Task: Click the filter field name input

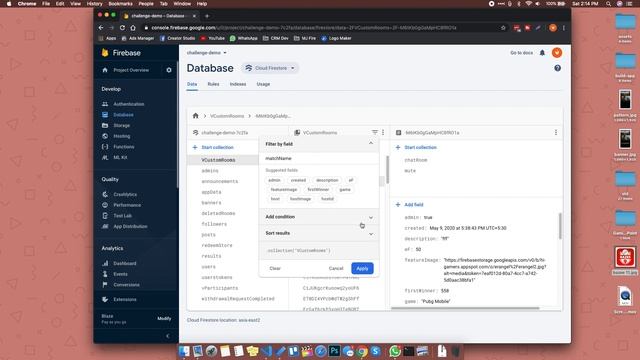Action: (319, 158)
